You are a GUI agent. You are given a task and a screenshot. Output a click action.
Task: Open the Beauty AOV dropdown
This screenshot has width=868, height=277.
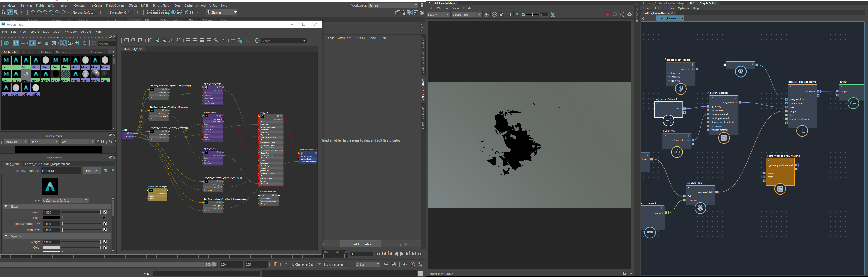pos(438,15)
